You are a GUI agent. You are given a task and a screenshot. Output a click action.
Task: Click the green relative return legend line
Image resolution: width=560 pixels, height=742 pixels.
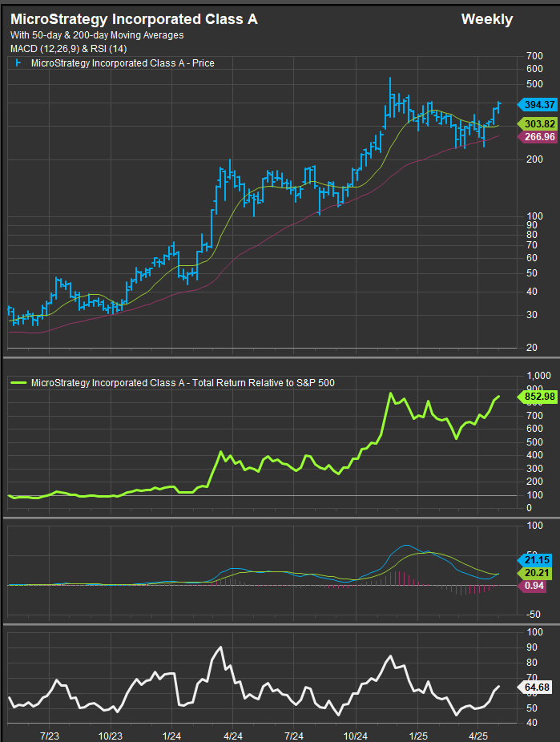click(18, 382)
